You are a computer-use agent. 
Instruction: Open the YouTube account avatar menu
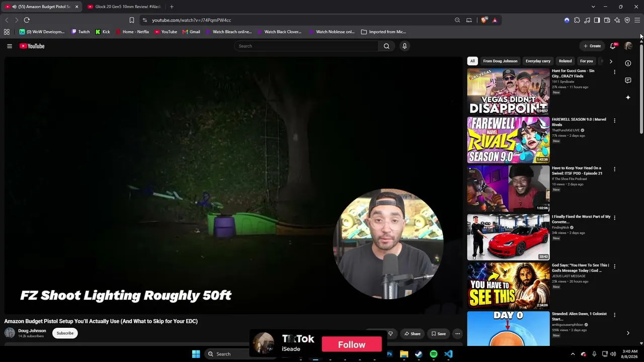[628, 46]
